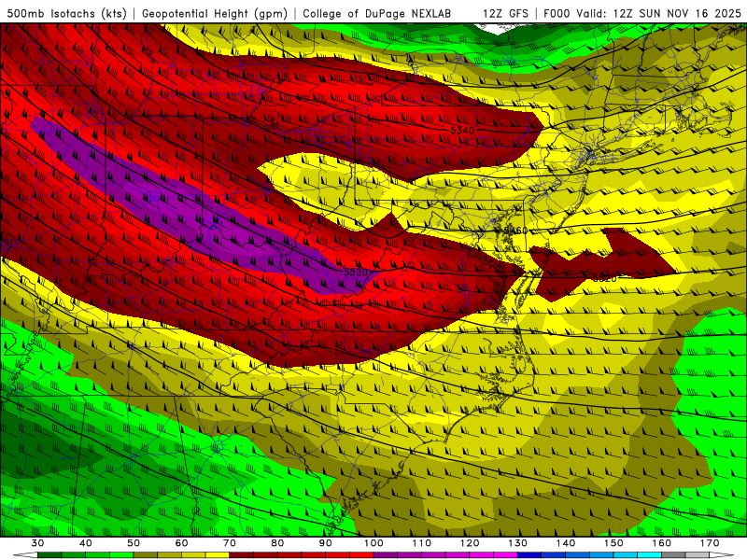Click the 5520 contour label inside purple jet core
This screenshot has width=747, height=560.
356,272
